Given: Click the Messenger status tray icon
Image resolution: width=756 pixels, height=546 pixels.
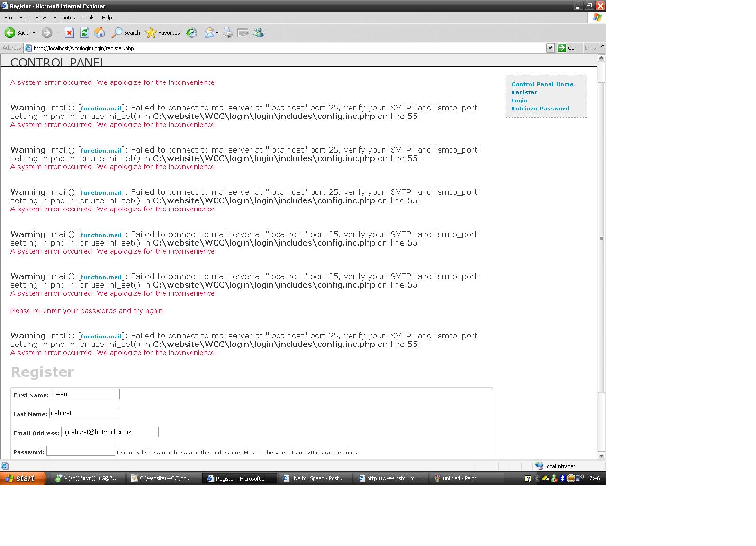Looking at the screenshot, I should (x=554, y=479).
